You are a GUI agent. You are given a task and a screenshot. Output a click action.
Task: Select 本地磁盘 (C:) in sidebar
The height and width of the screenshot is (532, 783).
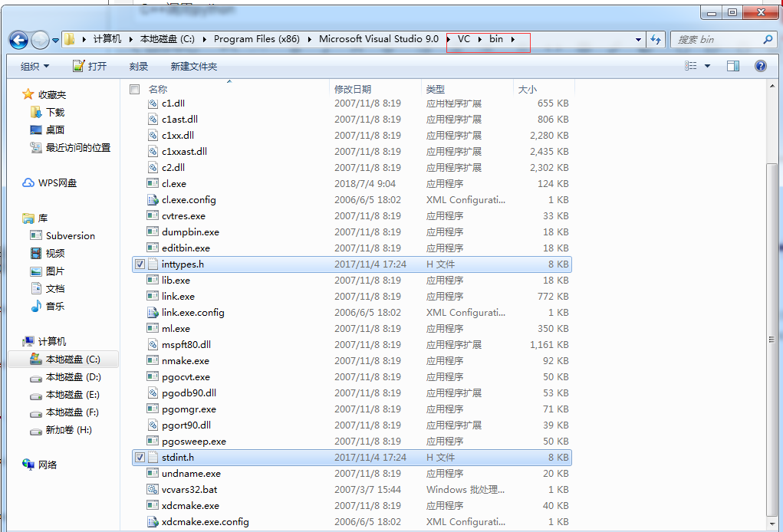[x=64, y=360]
